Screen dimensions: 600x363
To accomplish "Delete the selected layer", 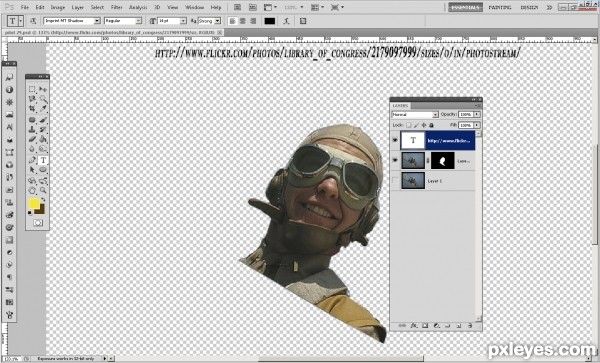I will click(470, 326).
